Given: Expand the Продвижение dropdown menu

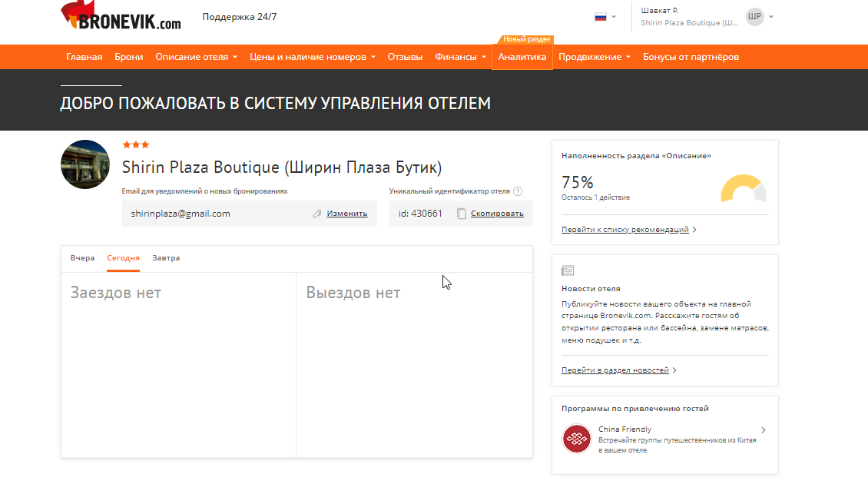Looking at the screenshot, I should click(595, 57).
